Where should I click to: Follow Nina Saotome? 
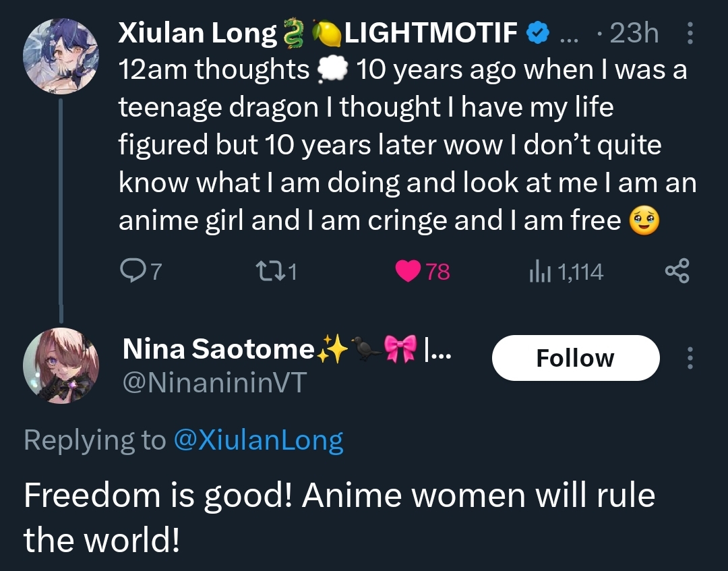(575, 358)
